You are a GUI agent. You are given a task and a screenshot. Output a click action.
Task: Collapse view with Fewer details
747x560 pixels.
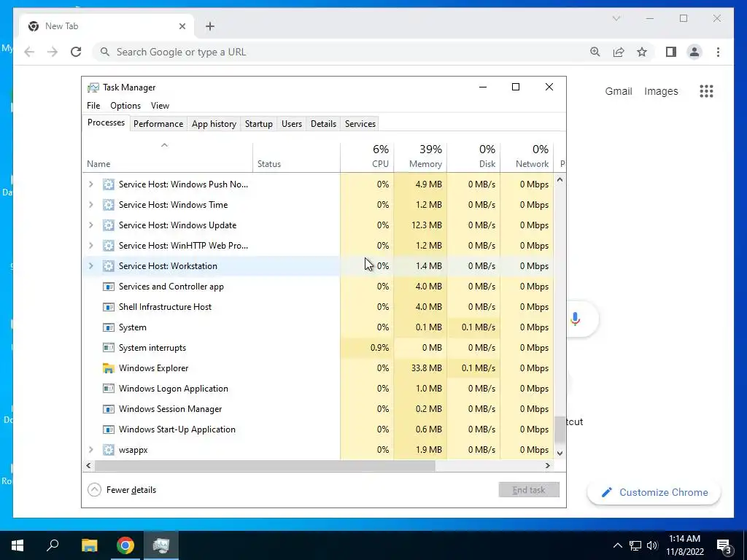[x=122, y=490]
